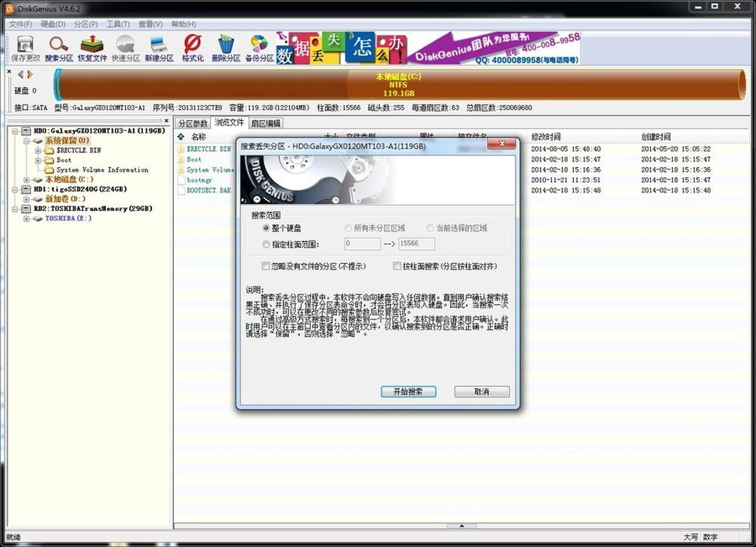Open the 帮助(H) menu
The width and height of the screenshot is (756, 547).
[184, 24]
